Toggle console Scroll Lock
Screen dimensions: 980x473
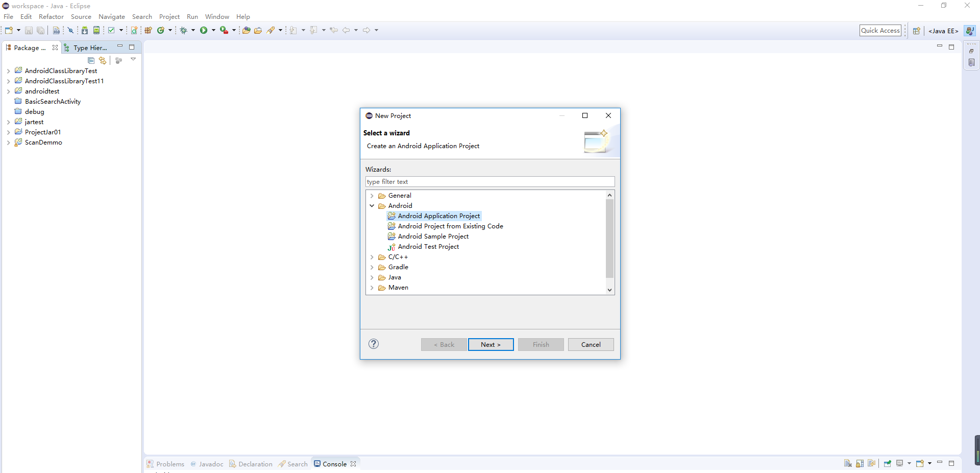point(860,463)
